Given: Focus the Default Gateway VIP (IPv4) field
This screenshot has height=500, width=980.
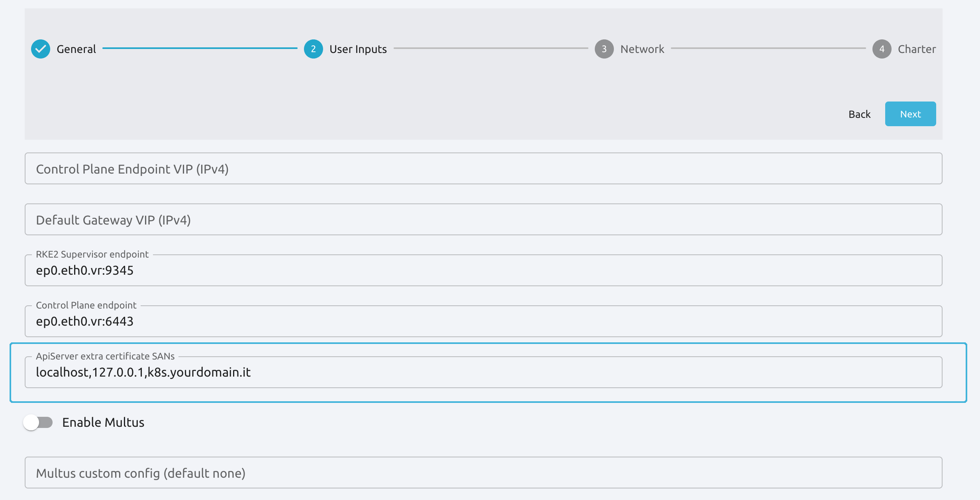Looking at the screenshot, I should 484,219.
